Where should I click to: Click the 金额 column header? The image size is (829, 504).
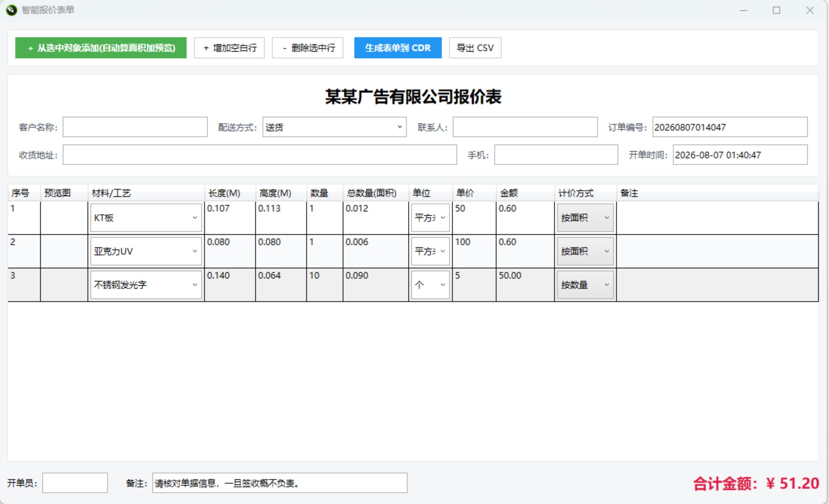(x=525, y=193)
